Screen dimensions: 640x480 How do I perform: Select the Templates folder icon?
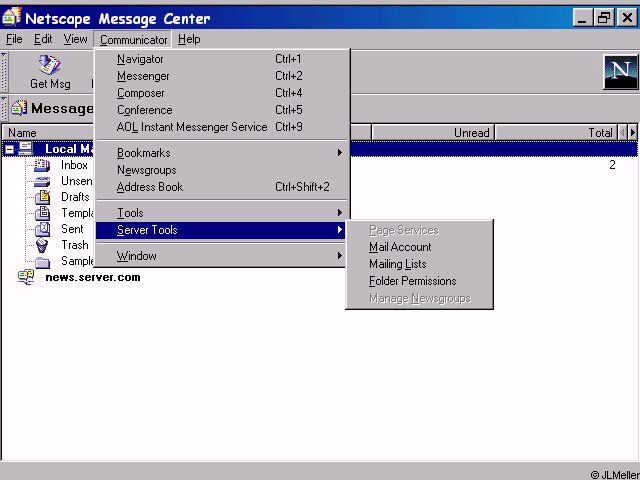tap(42, 213)
